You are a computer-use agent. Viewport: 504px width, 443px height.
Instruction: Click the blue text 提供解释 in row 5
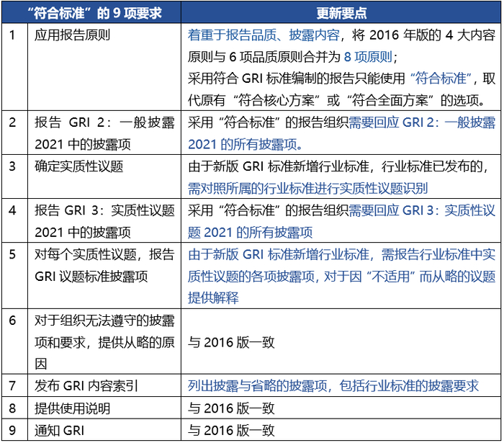[213, 298]
